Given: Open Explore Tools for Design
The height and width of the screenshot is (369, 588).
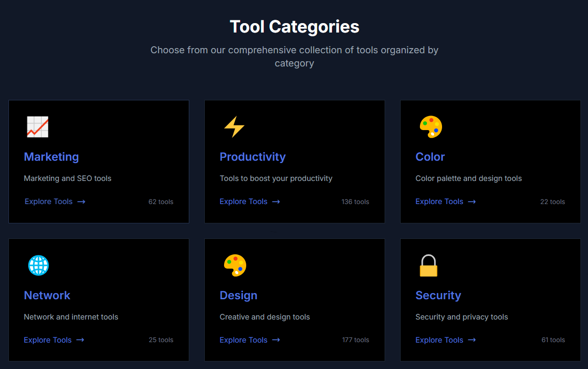Looking at the screenshot, I should [x=243, y=340].
